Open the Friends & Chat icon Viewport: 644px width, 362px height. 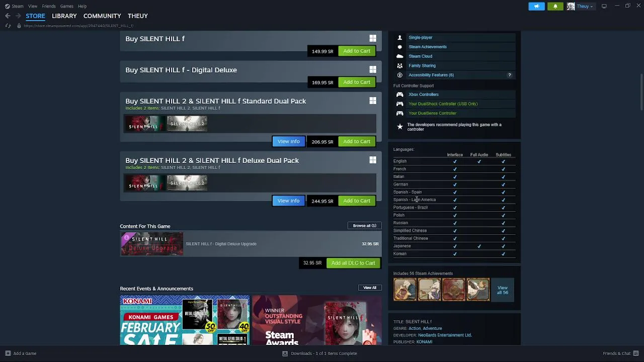tap(636, 353)
